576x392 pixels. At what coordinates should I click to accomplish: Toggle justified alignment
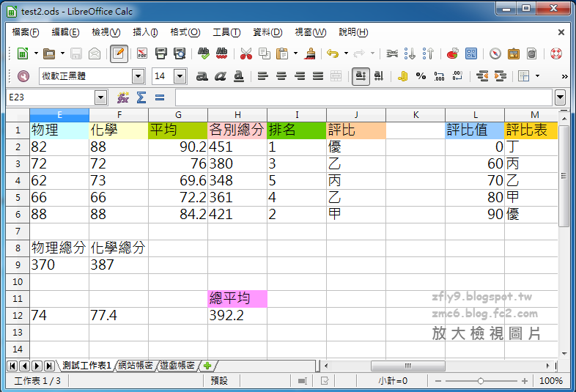pos(318,76)
